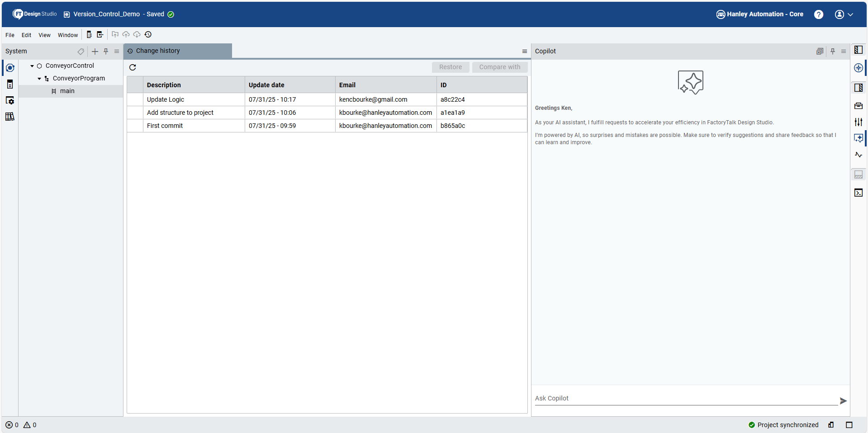Toggle the right panel layout icon
This screenshot has height=433, width=868.
click(x=859, y=88)
